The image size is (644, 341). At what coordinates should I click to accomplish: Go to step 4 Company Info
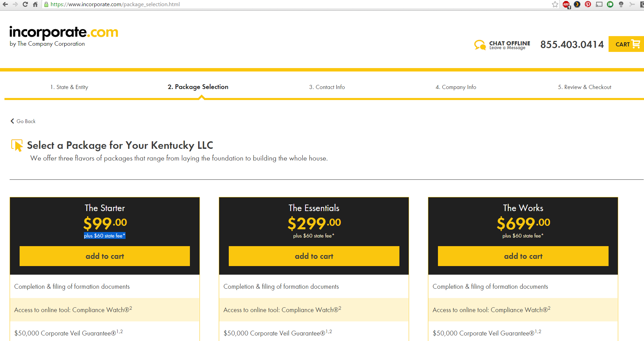pyautogui.click(x=456, y=87)
